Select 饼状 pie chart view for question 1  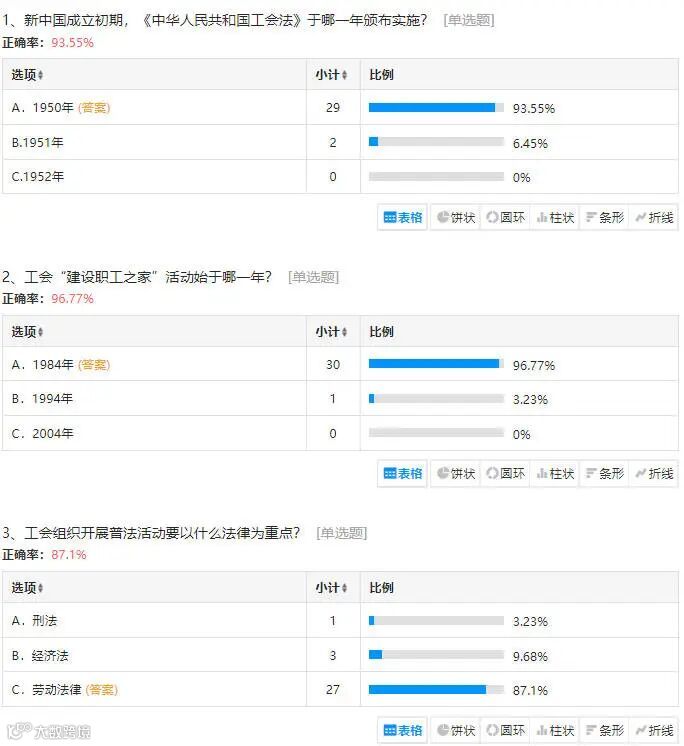[x=456, y=217]
